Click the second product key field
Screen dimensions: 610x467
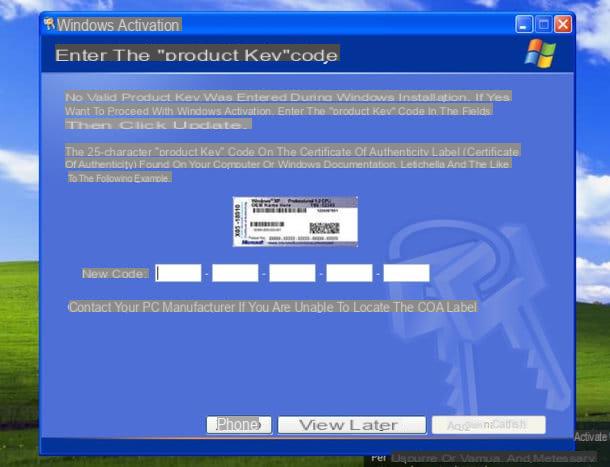click(235, 273)
